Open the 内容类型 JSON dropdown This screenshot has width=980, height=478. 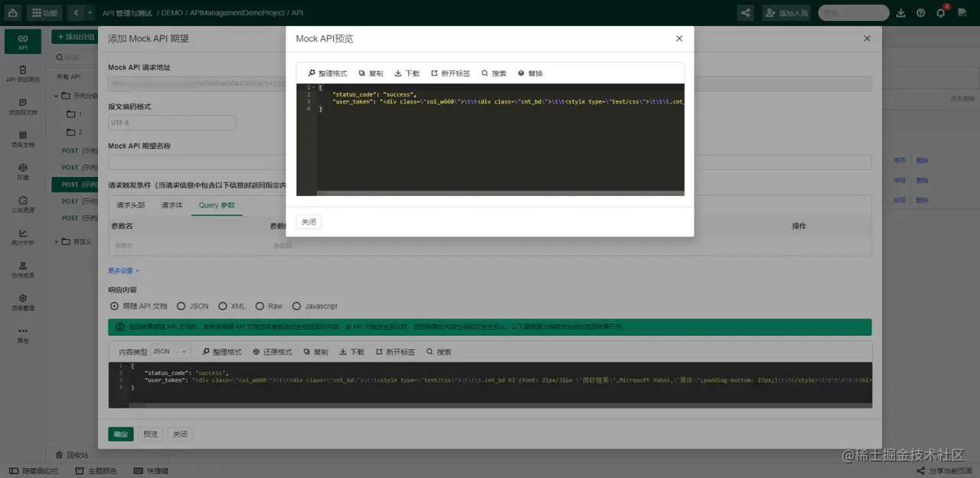(x=170, y=352)
